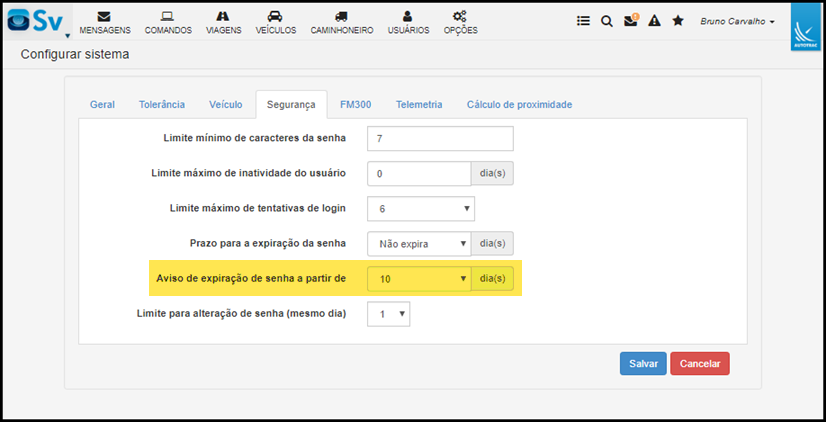Open the notifications mail icon with badge
The width and height of the screenshot is (826, 422).
point(631,20)
